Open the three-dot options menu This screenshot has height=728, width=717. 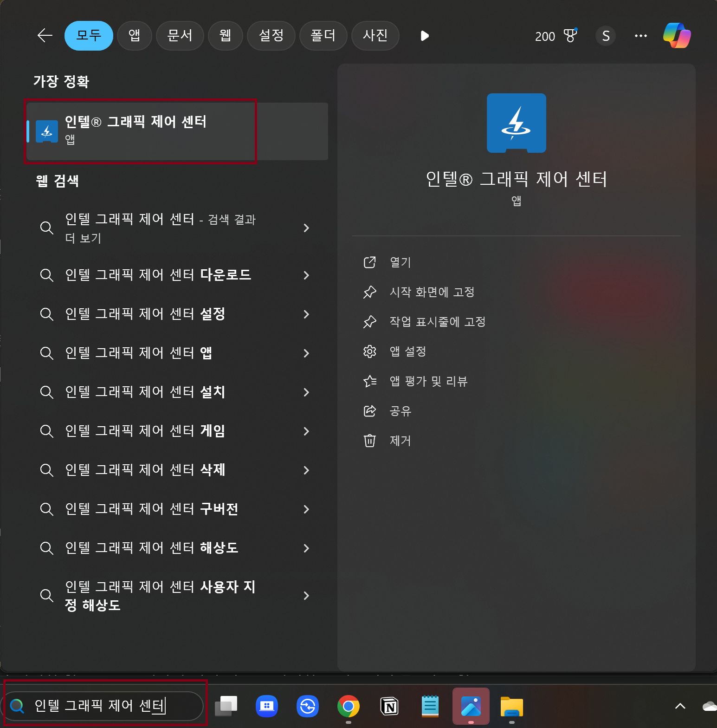(641, 36)
